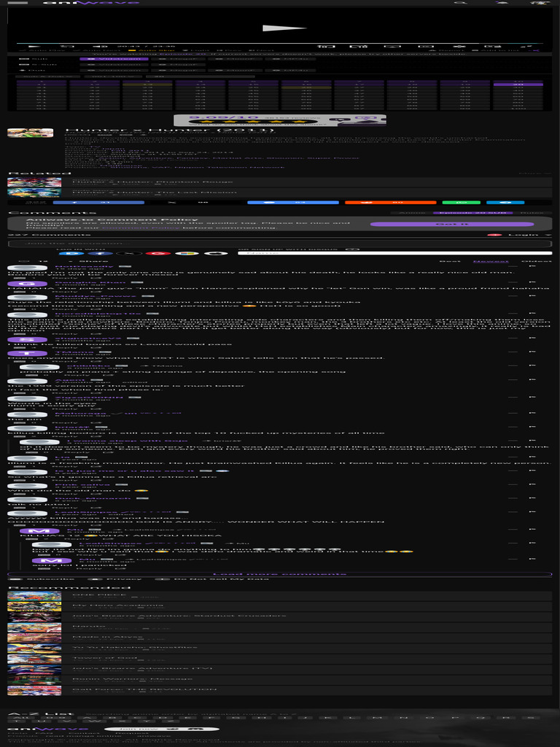The height and width of the screenshot is (747, 560).
Task: Click Load more comments
Action: coord(279,574)
